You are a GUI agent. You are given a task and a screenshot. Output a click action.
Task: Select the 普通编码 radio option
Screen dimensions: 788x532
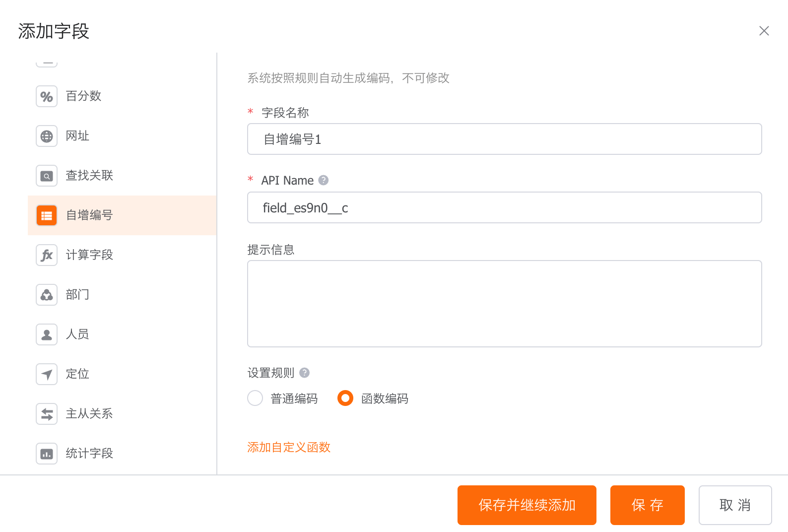[x=255, y=398]
